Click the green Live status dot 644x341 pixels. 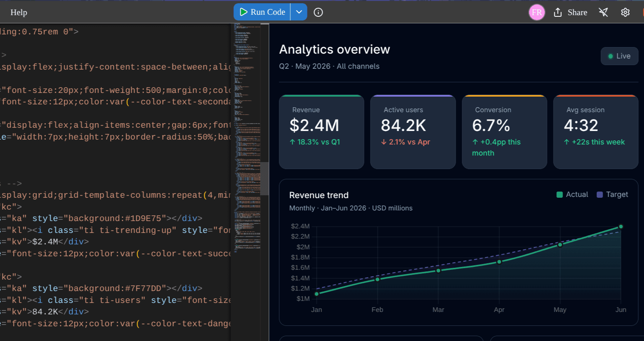(x=610, y=56)
